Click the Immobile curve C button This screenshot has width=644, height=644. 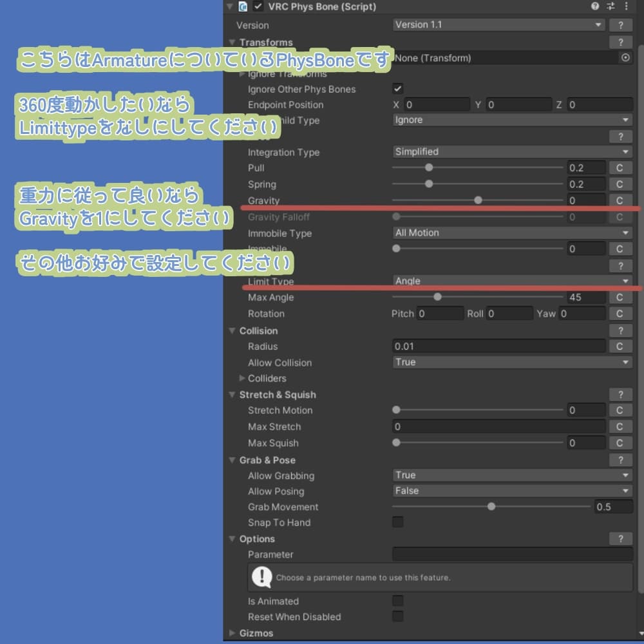pos(620,249)
